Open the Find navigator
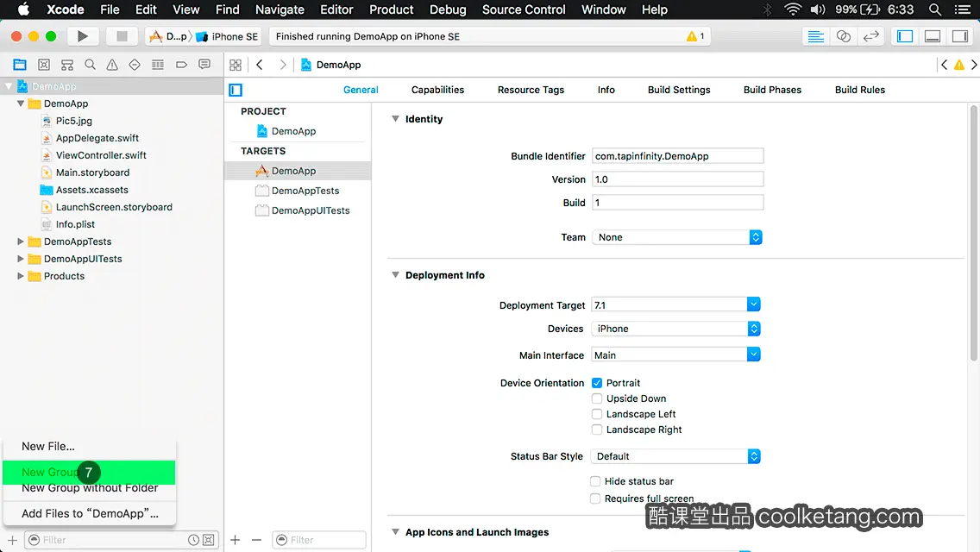 pos(90,65)
